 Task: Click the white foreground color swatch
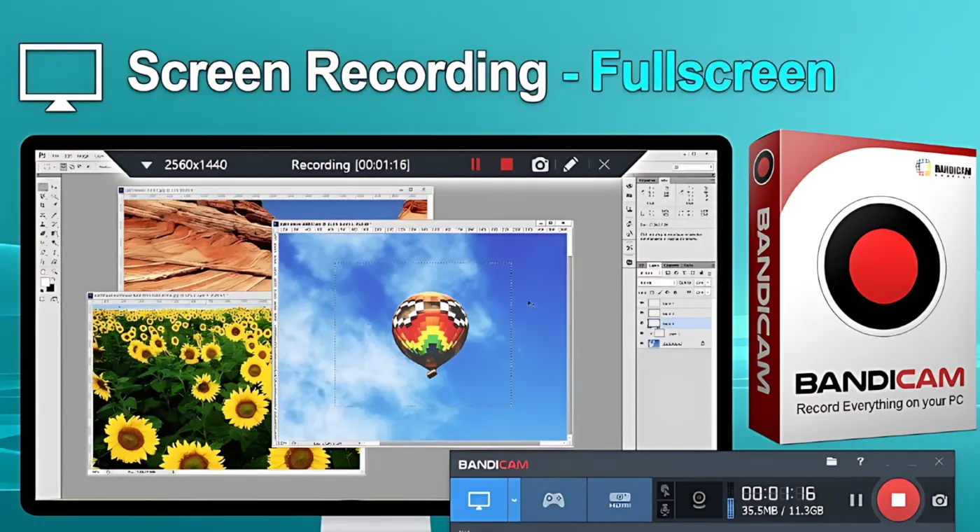coord(44,282)
